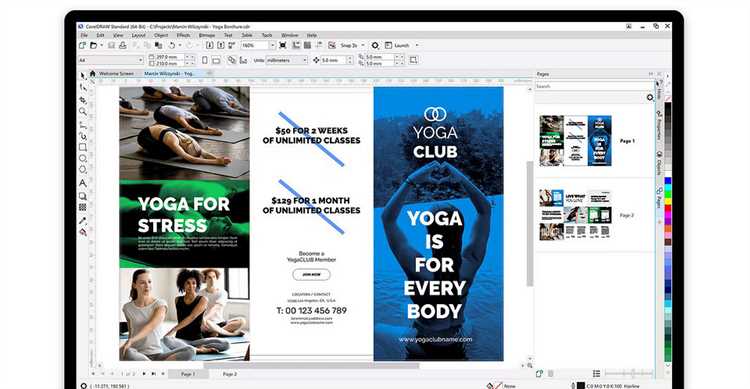The image size is (750, 389).
Task: Select the Ellipse tool in toolbox
Action: click(83, 158)
